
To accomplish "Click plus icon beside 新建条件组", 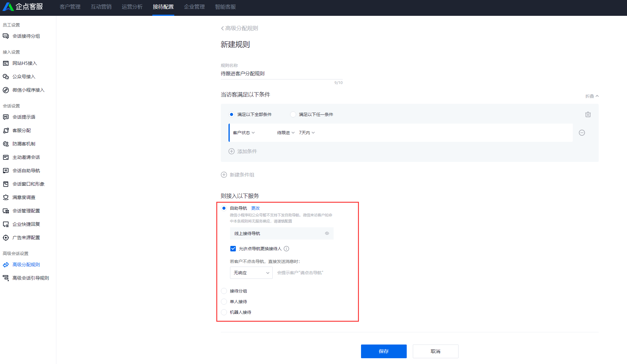I will (x=224, y=175).
